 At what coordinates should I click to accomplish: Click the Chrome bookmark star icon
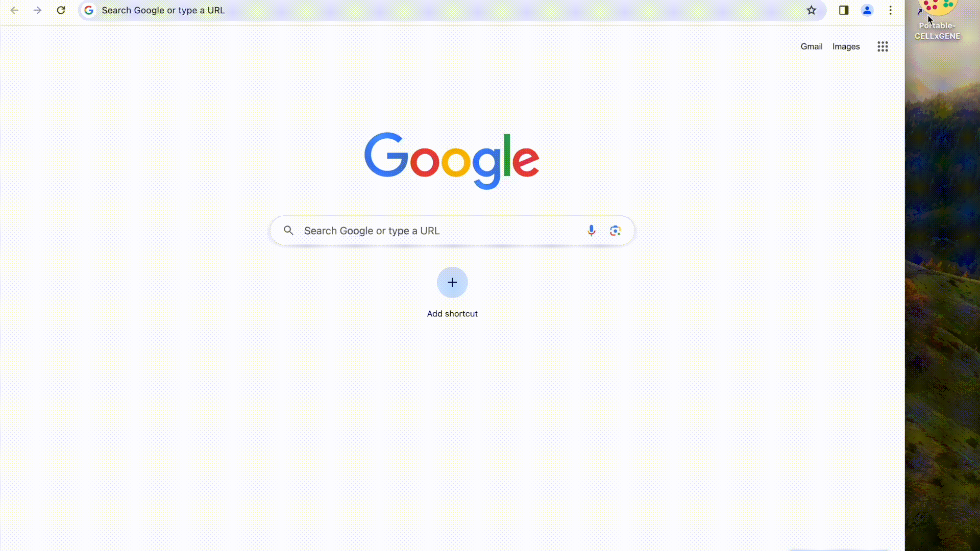click(812, 10)
